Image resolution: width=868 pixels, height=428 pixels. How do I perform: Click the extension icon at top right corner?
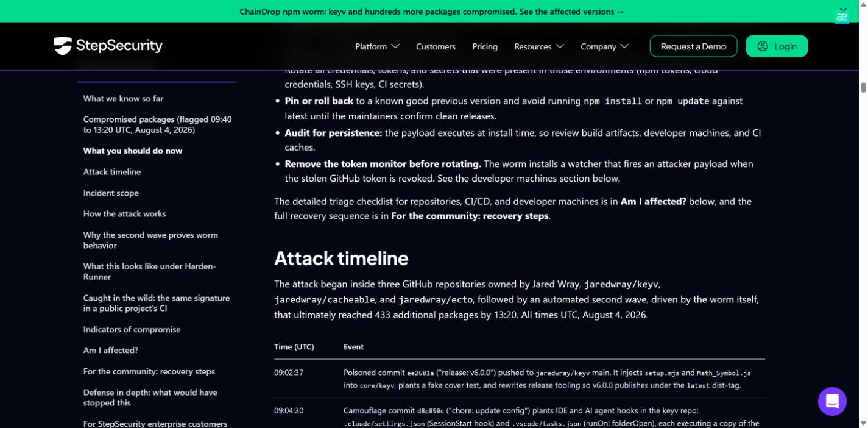(842, 16)
